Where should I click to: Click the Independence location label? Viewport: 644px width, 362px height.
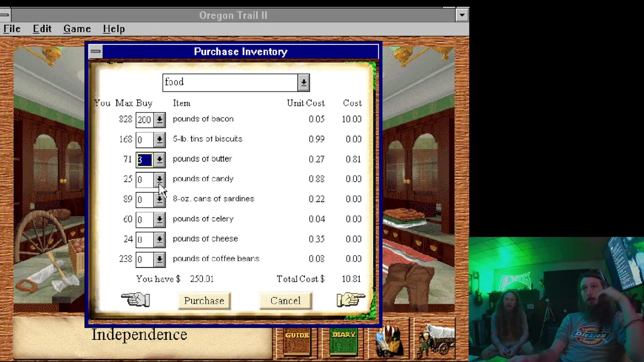point(139,335)
